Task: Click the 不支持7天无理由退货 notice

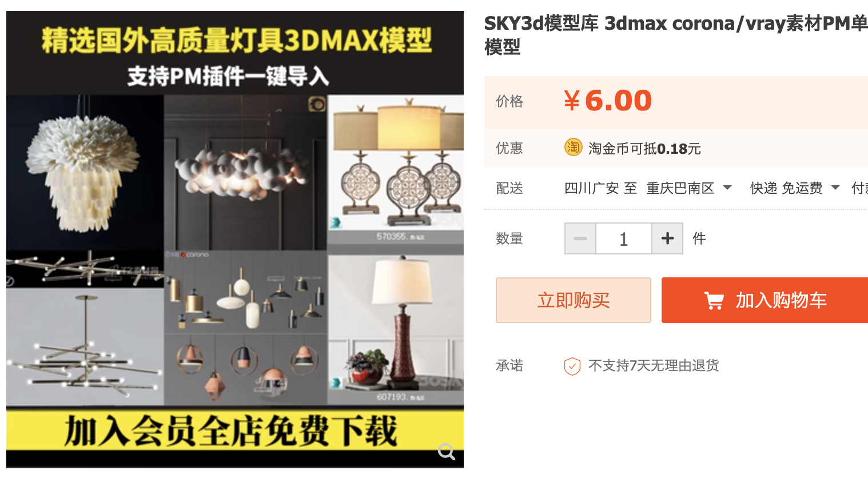Action: click(x=654, y=365)
